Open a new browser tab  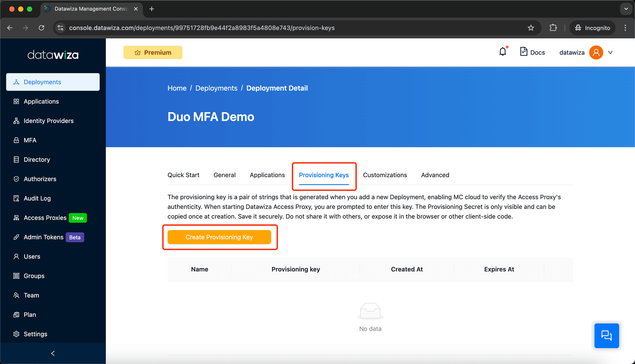(x=152, y=9)
